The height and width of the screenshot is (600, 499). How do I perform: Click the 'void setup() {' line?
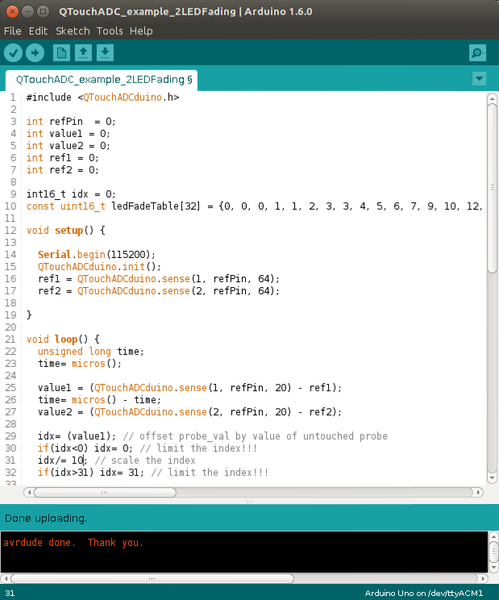point(65,230)
